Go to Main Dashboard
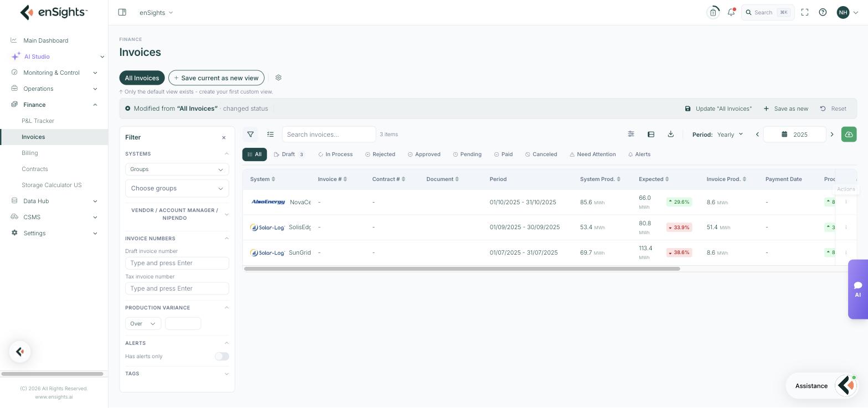Image resolution: width=868 pixels, height=408 pixels. (45, 40)
